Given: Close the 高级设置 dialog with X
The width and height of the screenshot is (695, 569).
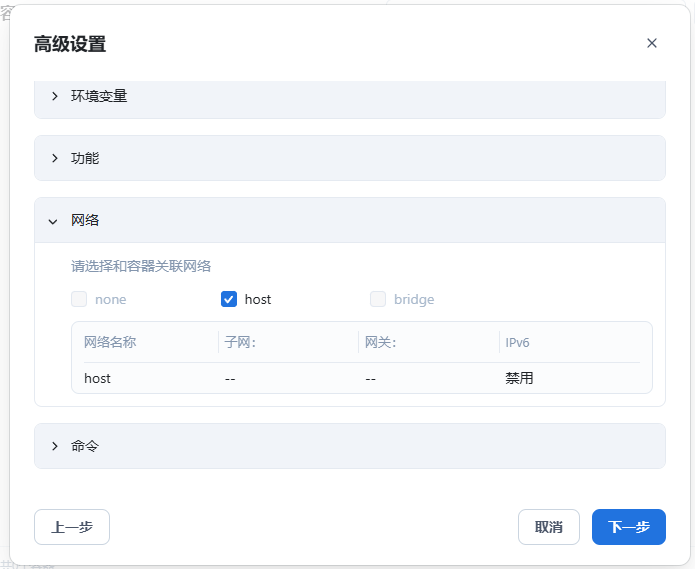Looking at the screenshot, I should point(652,43).
